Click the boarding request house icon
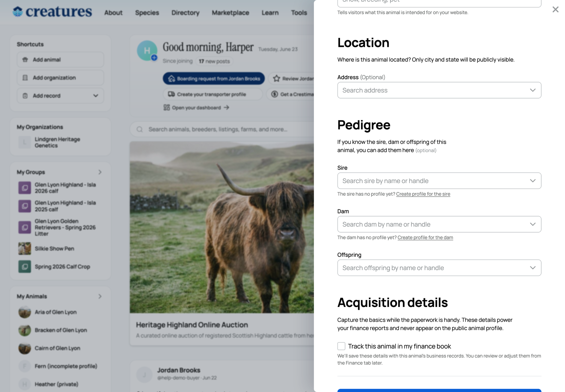The height and width of the screenshot is (392, 565). [x=172, y=79]
